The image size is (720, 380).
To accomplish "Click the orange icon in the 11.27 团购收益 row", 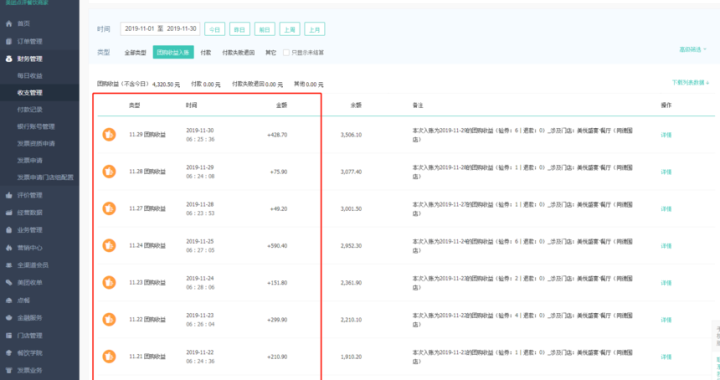I will pos(109,208).
